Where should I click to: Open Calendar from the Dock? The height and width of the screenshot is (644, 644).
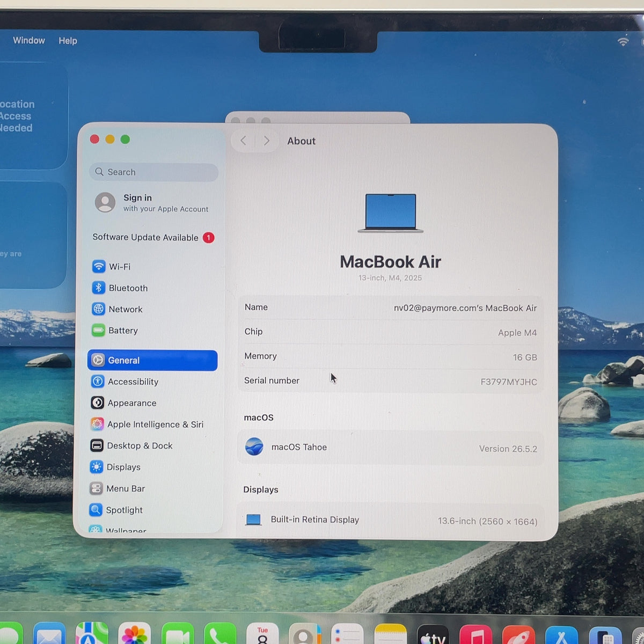262,634
